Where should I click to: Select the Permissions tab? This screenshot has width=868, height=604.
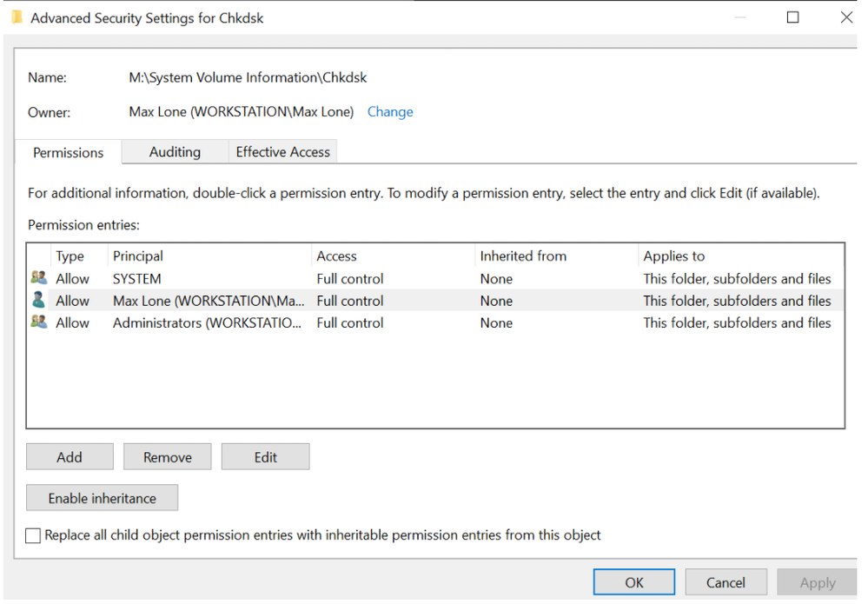68,153
